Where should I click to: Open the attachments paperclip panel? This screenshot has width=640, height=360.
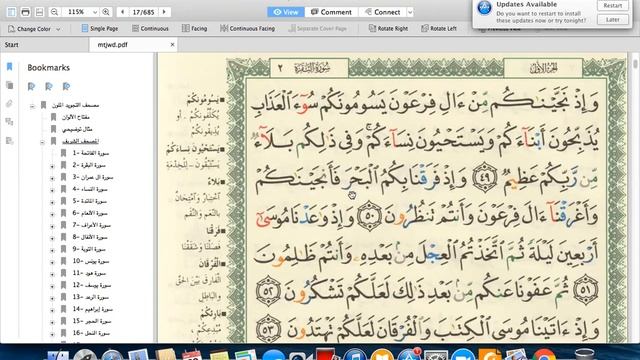9,104
